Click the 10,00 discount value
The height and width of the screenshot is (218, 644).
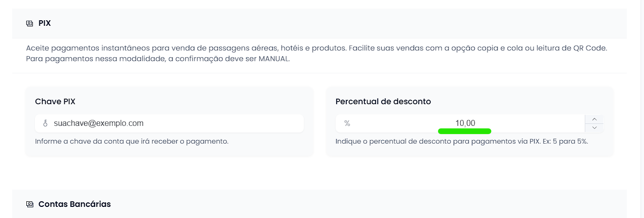coord(465,123)
